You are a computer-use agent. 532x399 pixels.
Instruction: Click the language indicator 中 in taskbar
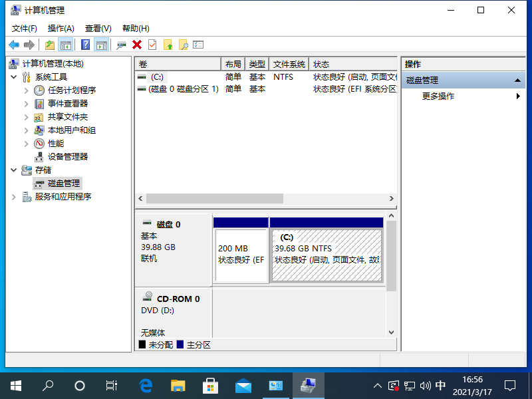pyautogui.click(x=440, y=385)
